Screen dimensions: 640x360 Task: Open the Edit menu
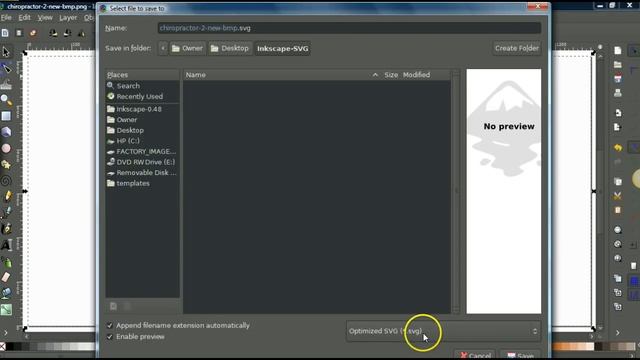24,18
